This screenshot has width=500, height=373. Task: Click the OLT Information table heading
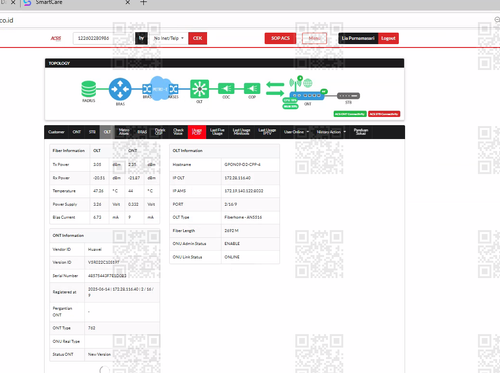(x=187, y=151)
